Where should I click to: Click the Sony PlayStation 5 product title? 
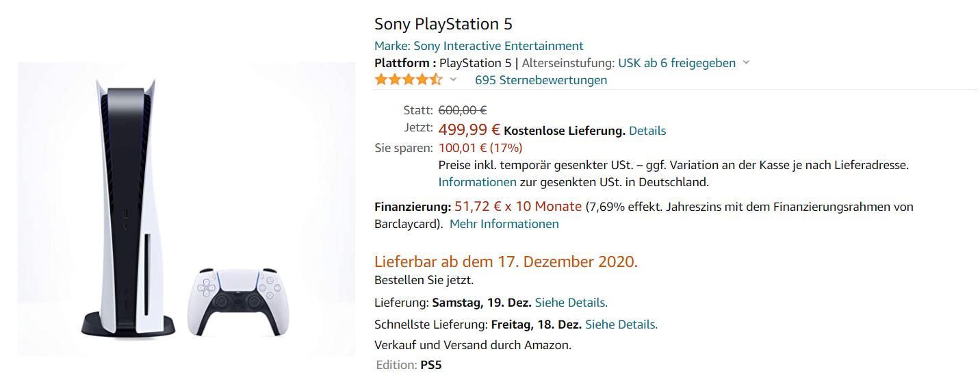(443, 24)
